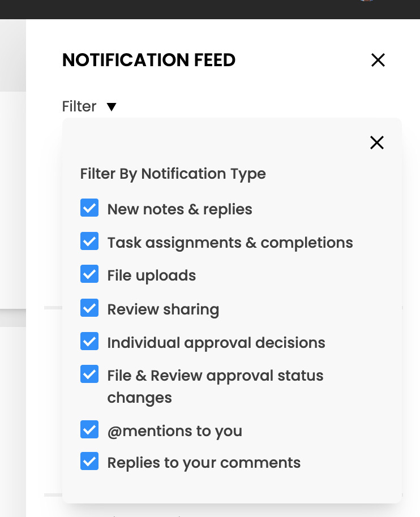Click the Individual approval decisions label
Viewport: 420px width, 517px height.
coord(216,343)
